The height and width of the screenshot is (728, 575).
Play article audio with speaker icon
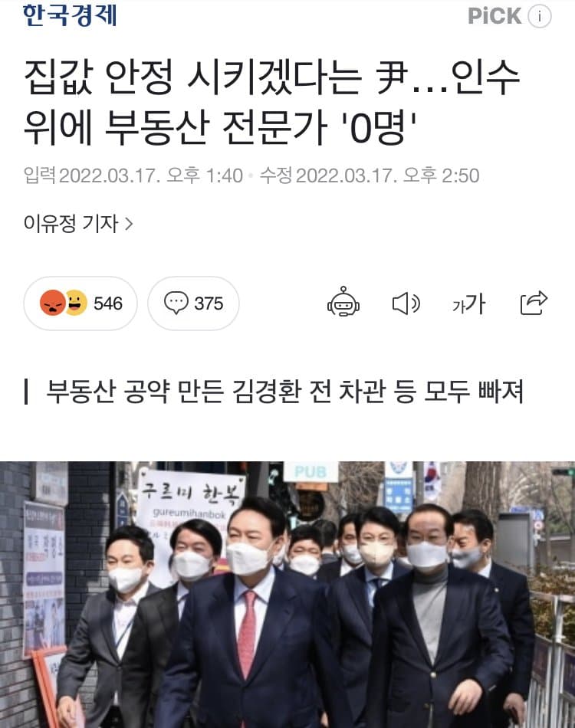406,303
